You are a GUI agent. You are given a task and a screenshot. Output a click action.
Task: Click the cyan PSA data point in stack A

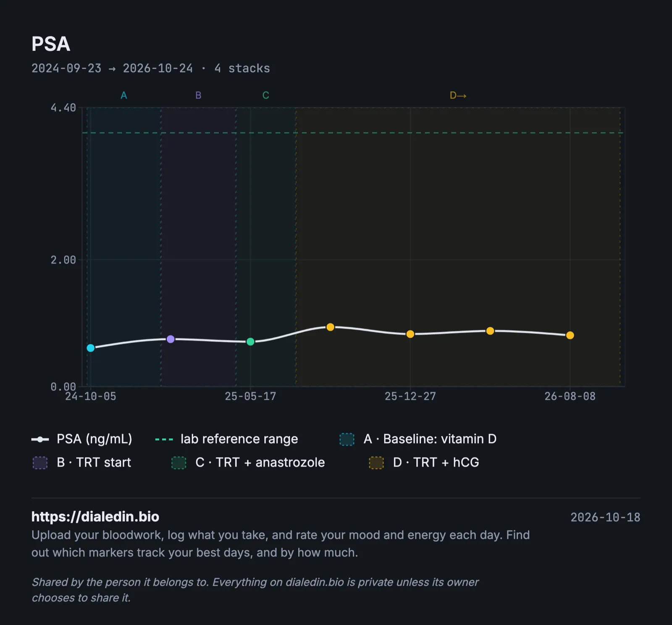click(x=91, y=348)
